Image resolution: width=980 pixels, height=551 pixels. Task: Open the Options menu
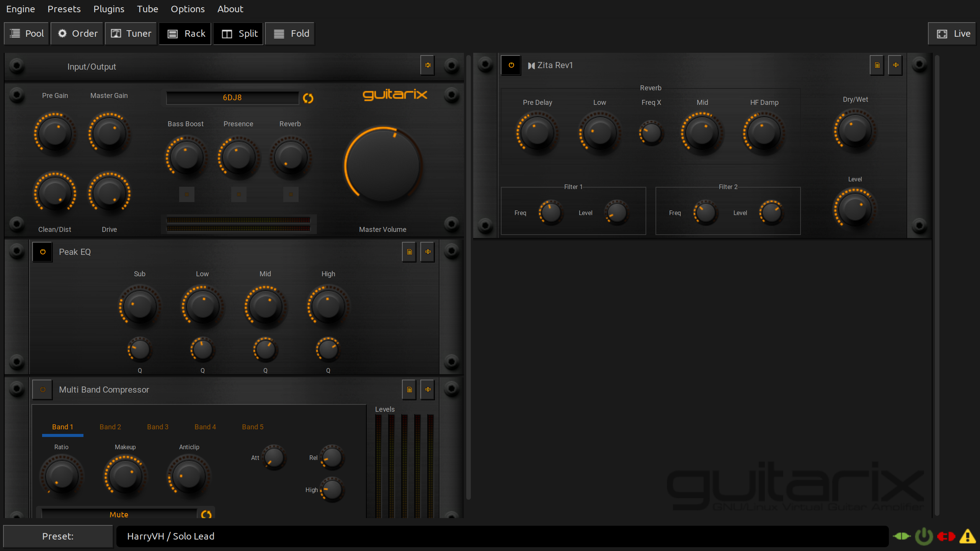[x=188, y=9]
